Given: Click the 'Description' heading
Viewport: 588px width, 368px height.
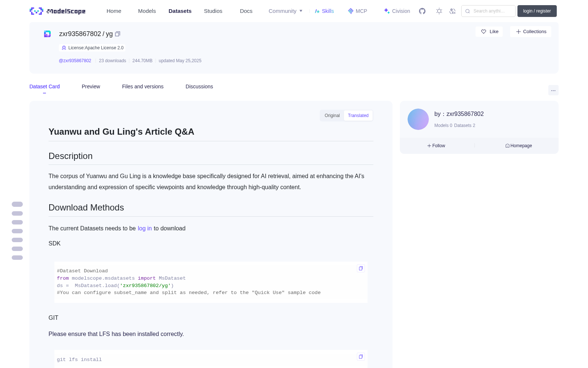Looking at the screenshot, I should (71, 156).
